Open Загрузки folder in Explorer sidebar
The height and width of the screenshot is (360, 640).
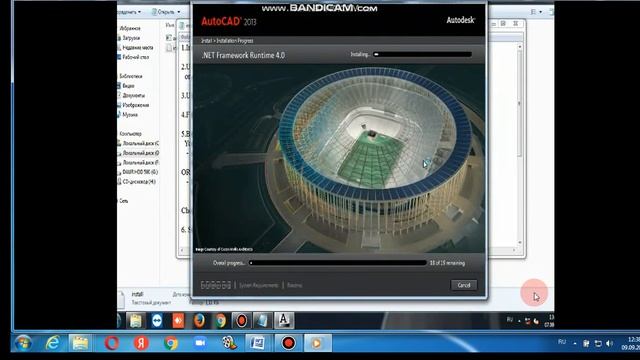click(x=129, y=38)
